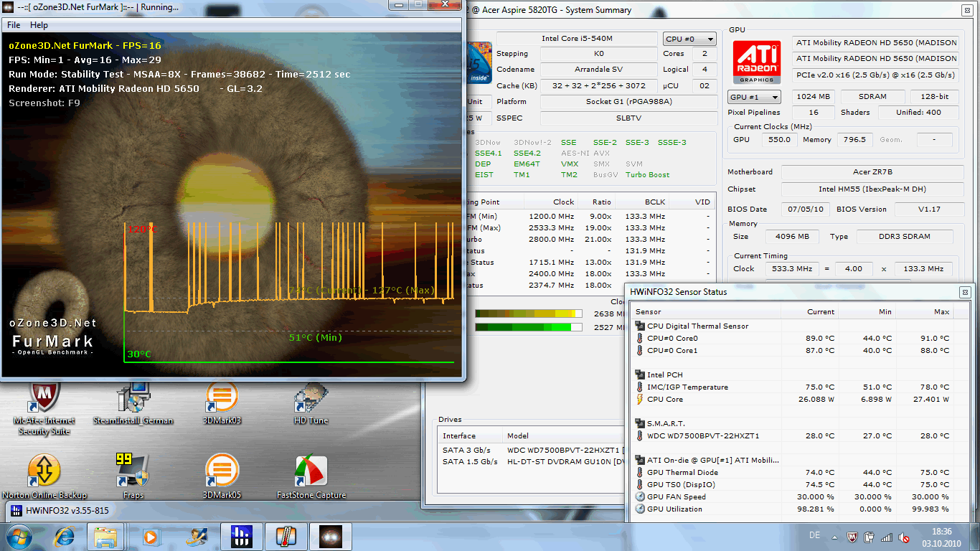This screenshot has width=980, height=551.
Task: Select the IMC/IGP Temperature sensor row
Action: pyautogui.click(x=793, y=387)
